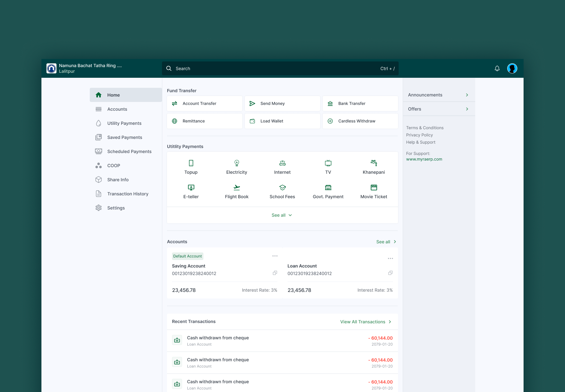
Task: Open the Govt. Payment icon
Action: tap(328, 188)
